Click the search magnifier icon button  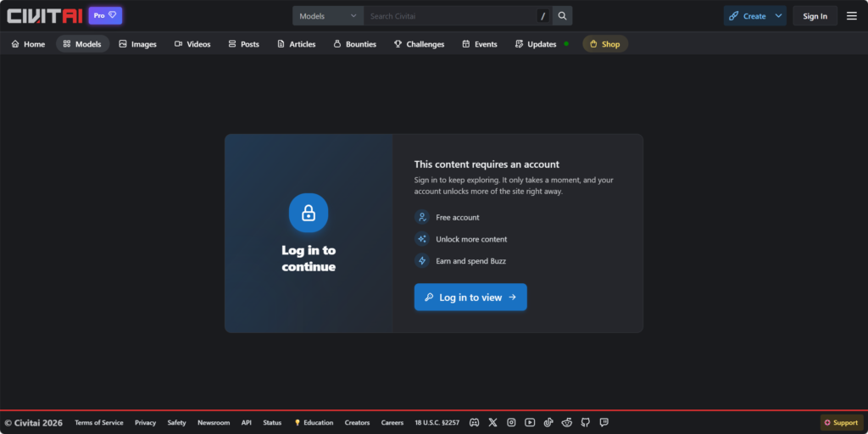click(x=562, y=16)
